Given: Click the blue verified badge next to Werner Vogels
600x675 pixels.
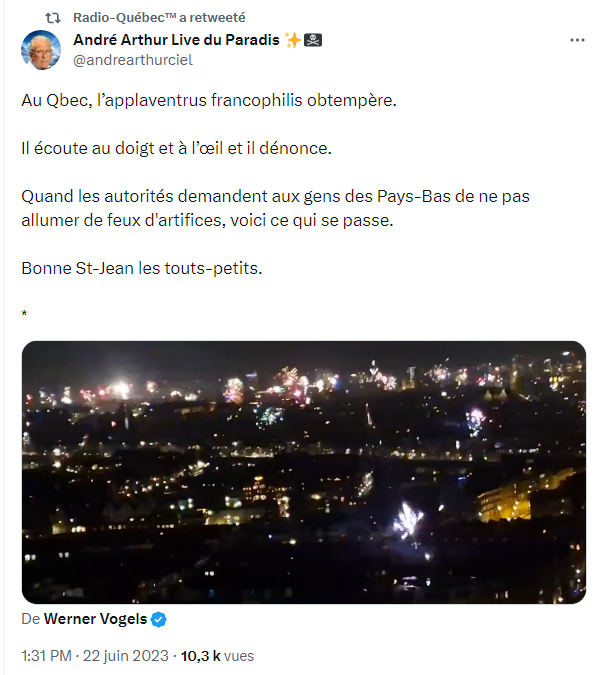Looking at the screenshot, I should [159, 619].
